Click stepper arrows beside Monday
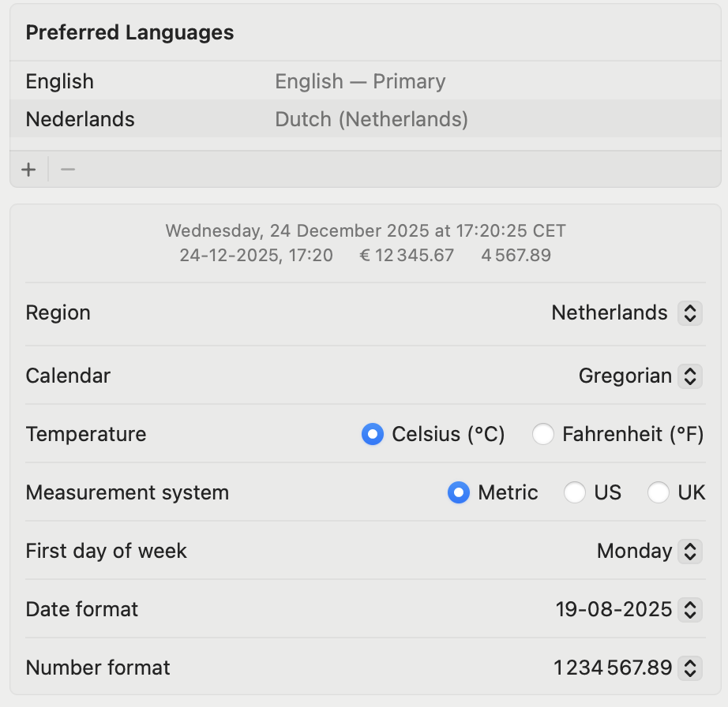 click(689, 551)
